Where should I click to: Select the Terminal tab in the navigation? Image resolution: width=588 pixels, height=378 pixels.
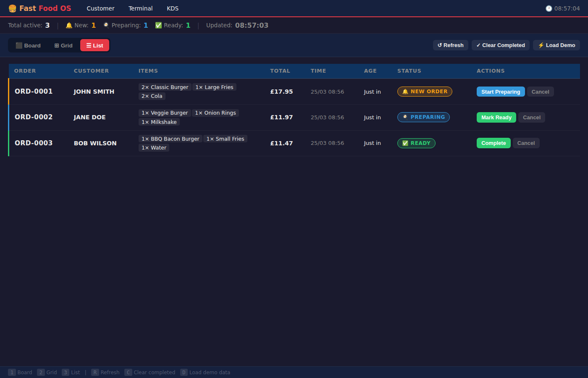tap(140, 8)
